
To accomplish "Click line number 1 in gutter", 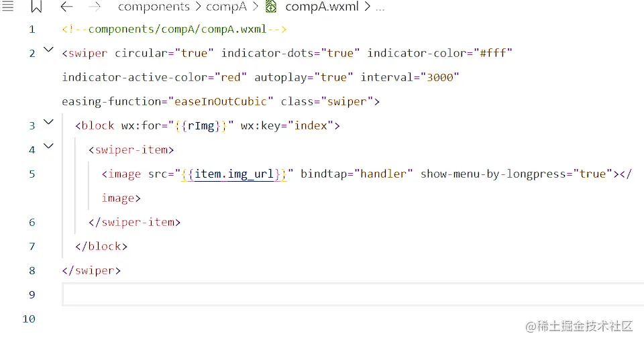I will [32, 30].
